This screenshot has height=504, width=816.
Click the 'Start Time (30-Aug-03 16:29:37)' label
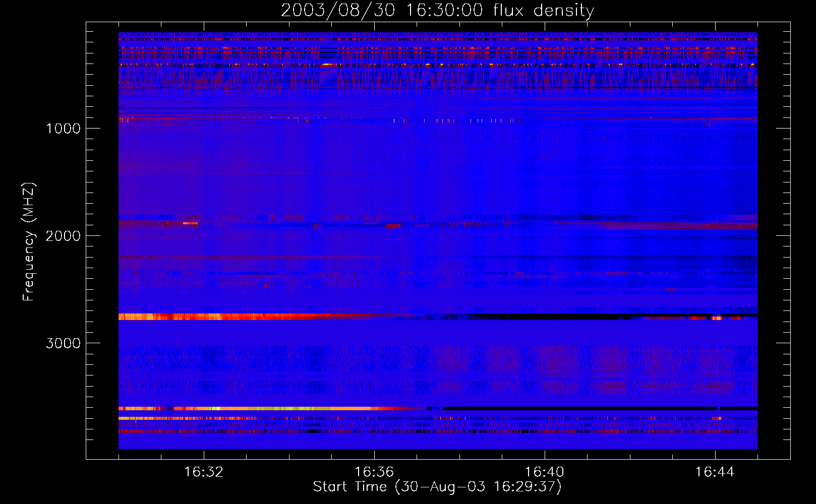[x=437, y=486]
